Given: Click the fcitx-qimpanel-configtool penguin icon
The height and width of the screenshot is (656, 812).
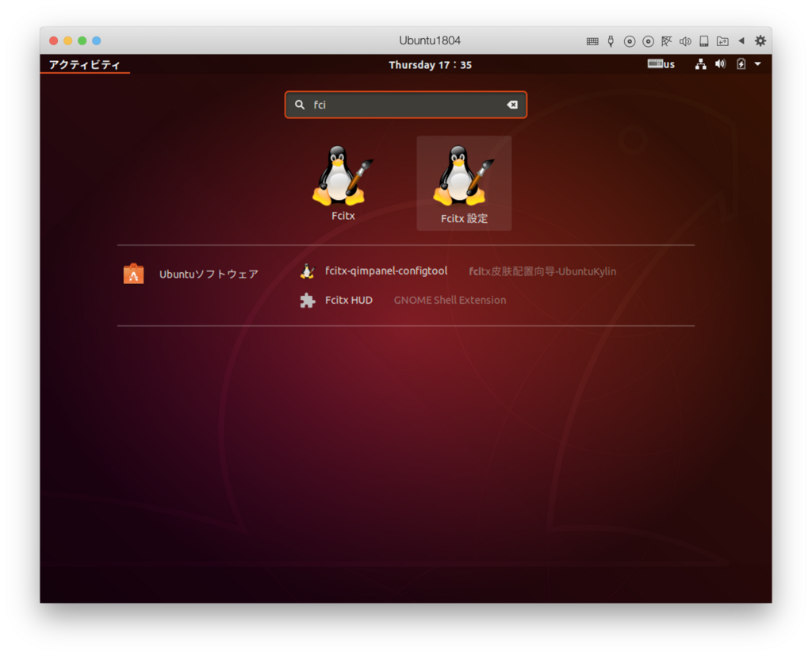Looking at the screenshot, I should point(307,271).
